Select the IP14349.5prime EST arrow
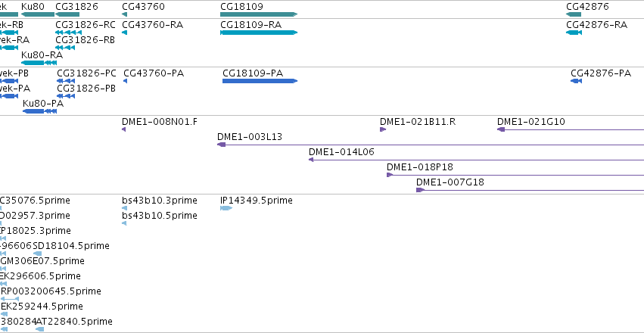This screenshot has width=644, height=333. click(x=226, y=208)
